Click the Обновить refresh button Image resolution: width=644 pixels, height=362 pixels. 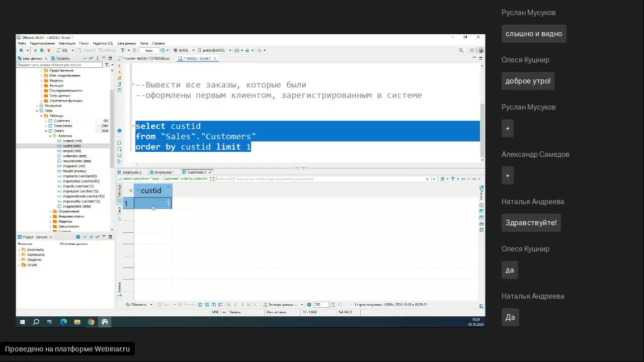(x=136, y=305)
